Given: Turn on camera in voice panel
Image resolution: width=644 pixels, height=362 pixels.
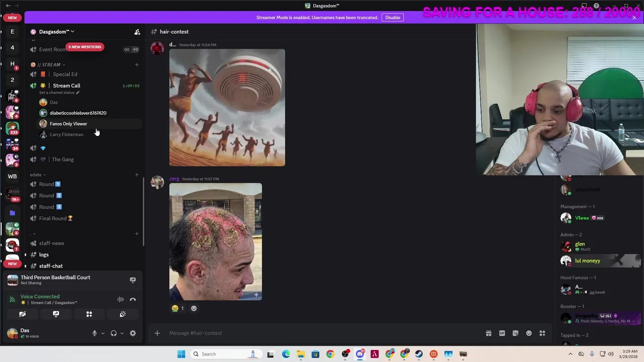Looking at the screenshot, I should 23,314.
